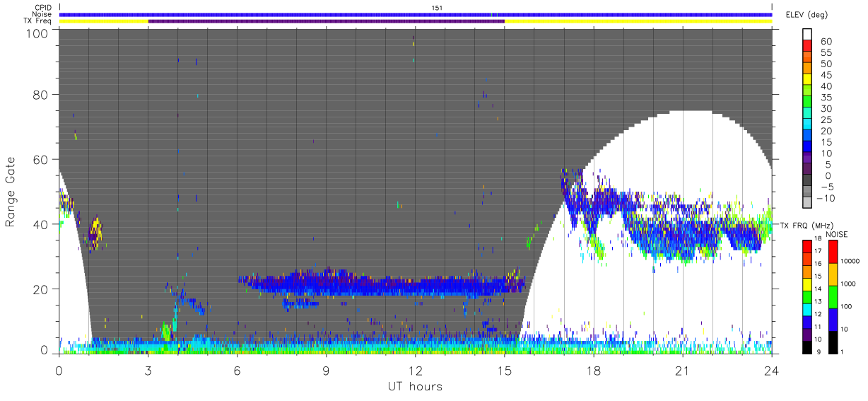Click the blue swatch in the NOISE colorbar
Image resolution: width=868 pixels, height=401 pixels.
[832, 318]
